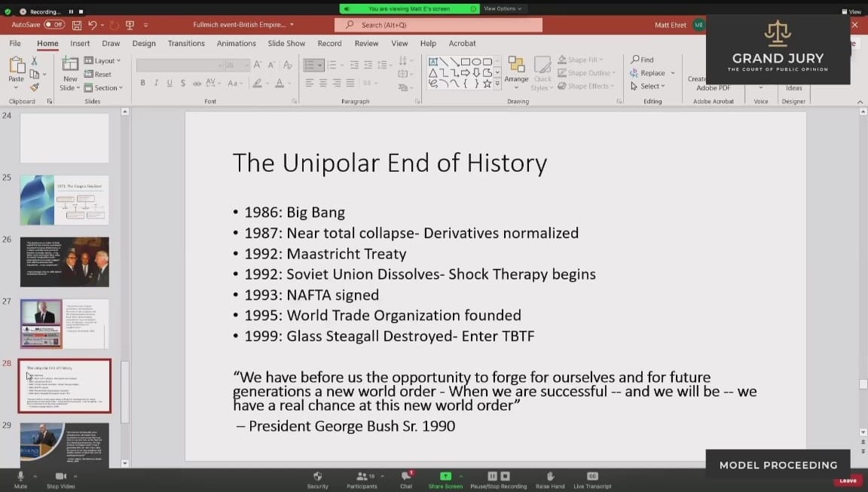
Task: Open the Security shield icon
Action: (317, 477)
